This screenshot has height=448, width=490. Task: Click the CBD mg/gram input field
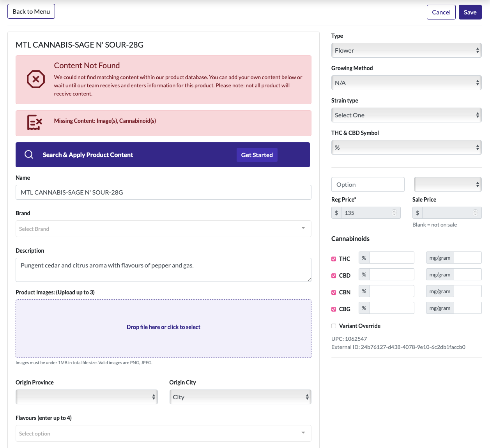click(468, 274)
